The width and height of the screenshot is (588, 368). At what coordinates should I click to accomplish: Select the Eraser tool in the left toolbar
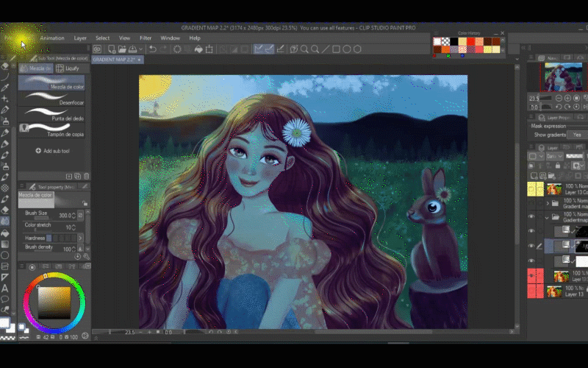[5, 209]
